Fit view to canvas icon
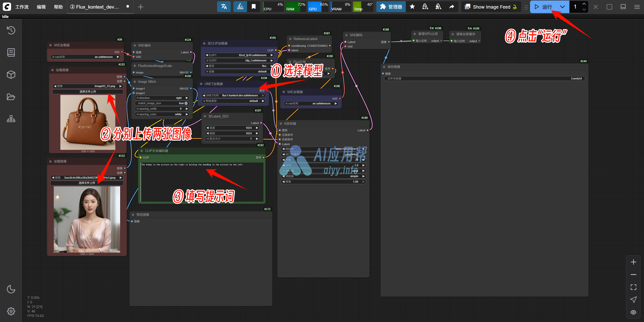Image resolution: width=644 pixels, height=322 pixels. [633, 287]
